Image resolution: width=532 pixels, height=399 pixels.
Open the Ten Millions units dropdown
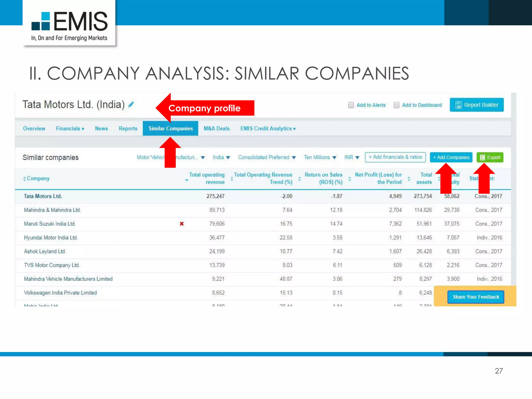[320, 157]
